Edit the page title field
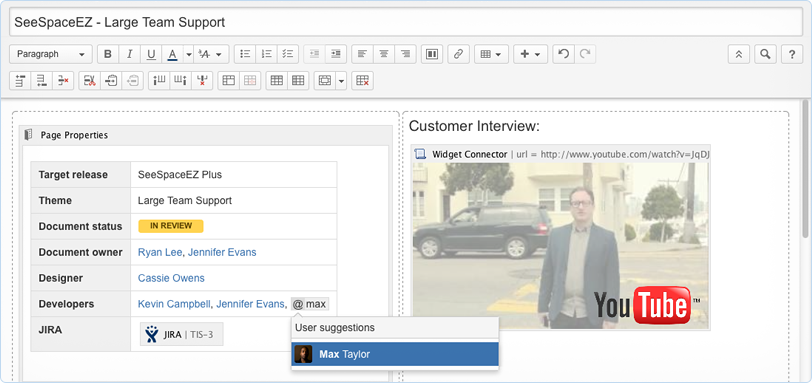812x383 pixels. (x=406, y=22)
